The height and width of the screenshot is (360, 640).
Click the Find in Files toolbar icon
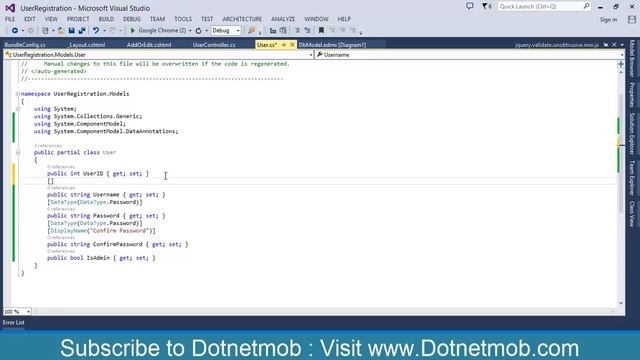point(252,31)
